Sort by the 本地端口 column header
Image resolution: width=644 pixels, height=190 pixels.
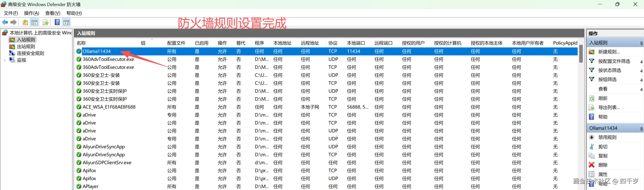point(358,43)
